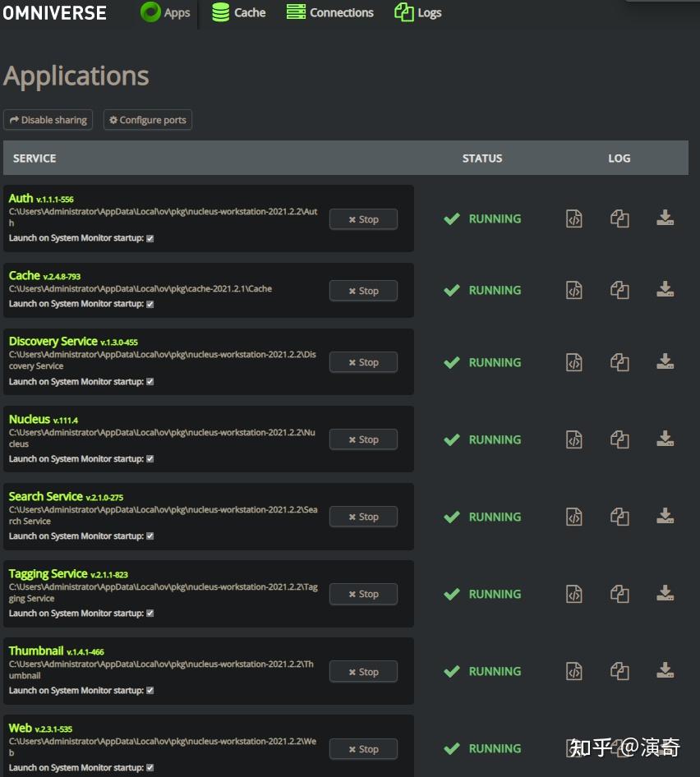The image size is (700, 777).
Task: Toggle Tagging Service launch on startup checkbox
Action: 150,614
